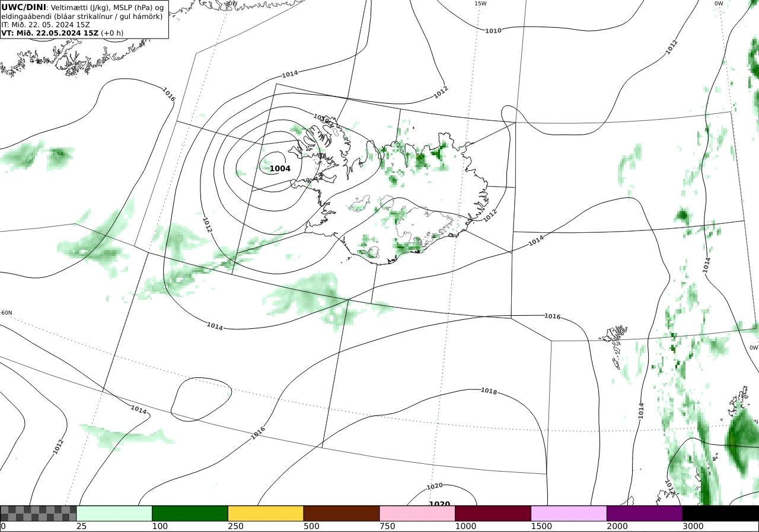Viewport: 759px width, 532px height.
Task: Click the legend value 750
Action: 387,526
